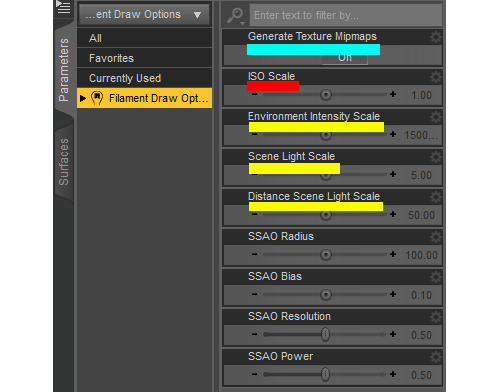The width and height of the screenshot is (500, 392).
Task: Open the Filament Draw Options dropdown
Action: click(x=145, y=15)
